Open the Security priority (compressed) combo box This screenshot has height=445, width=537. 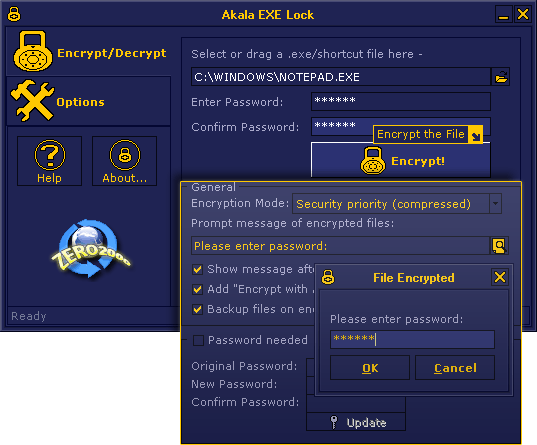[x=397, y=203]
